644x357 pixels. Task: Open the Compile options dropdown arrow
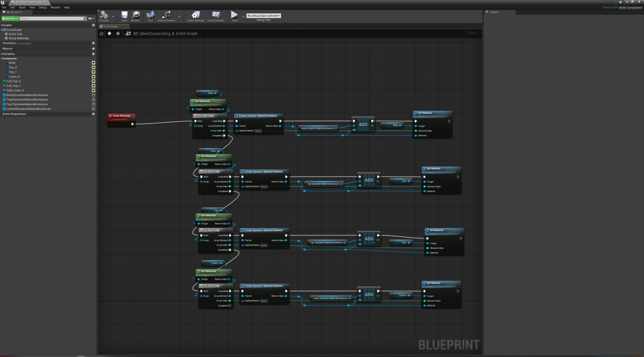click(112, 16)
